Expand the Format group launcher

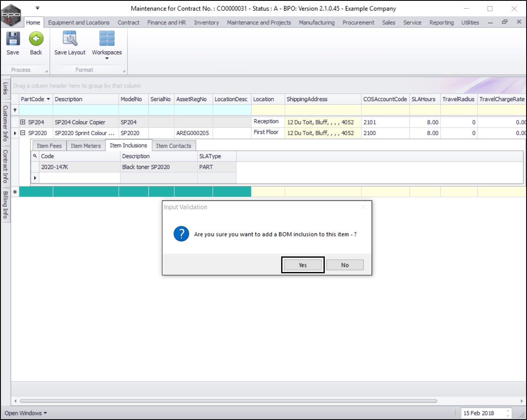click(124, 71)
